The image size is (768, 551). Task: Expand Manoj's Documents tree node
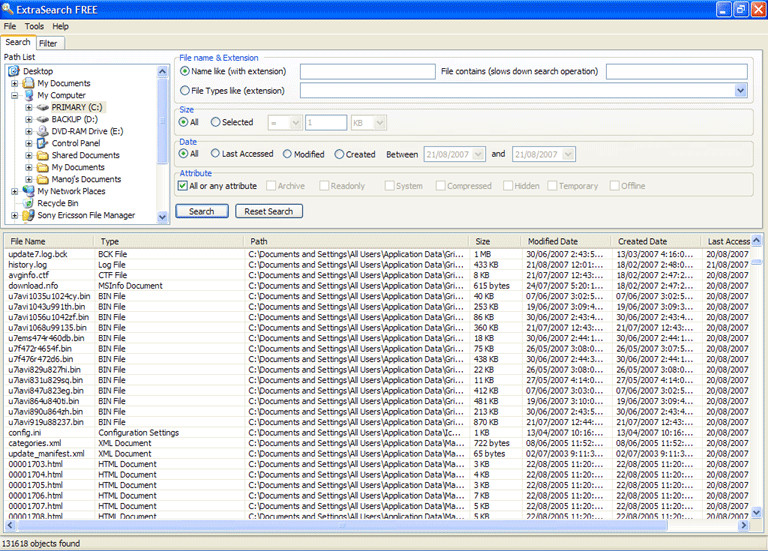tap(29, 179)
